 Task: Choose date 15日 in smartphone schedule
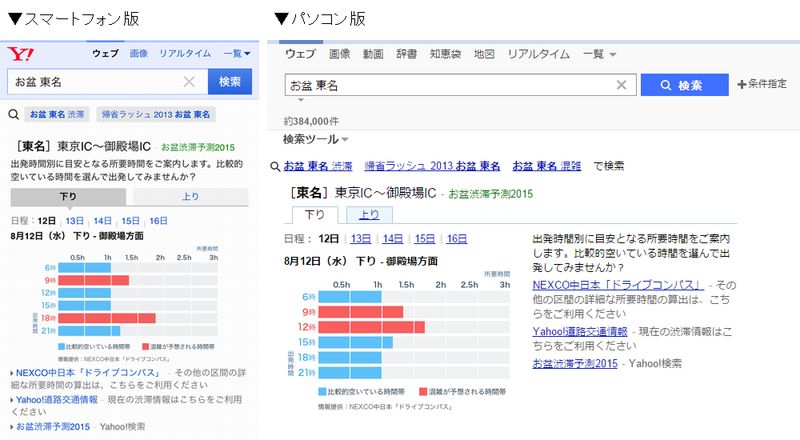(131, 221)
